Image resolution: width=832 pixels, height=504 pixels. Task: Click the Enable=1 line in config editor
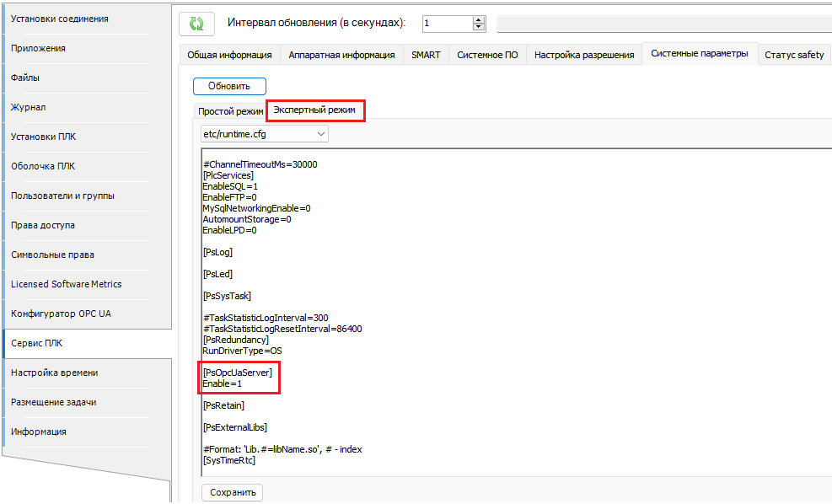[223, 383]
